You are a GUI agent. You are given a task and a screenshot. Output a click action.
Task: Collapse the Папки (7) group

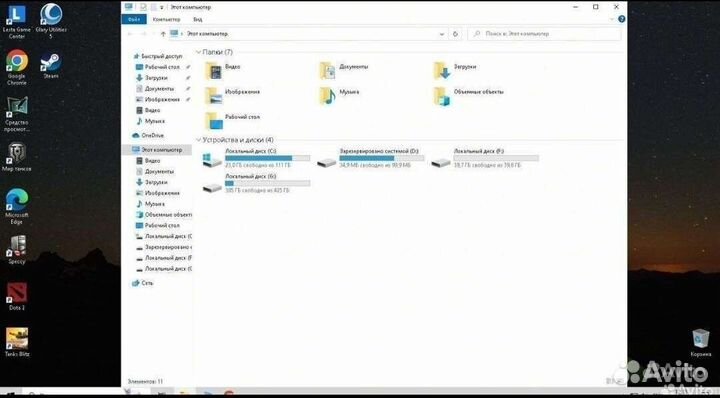[198, 52]
